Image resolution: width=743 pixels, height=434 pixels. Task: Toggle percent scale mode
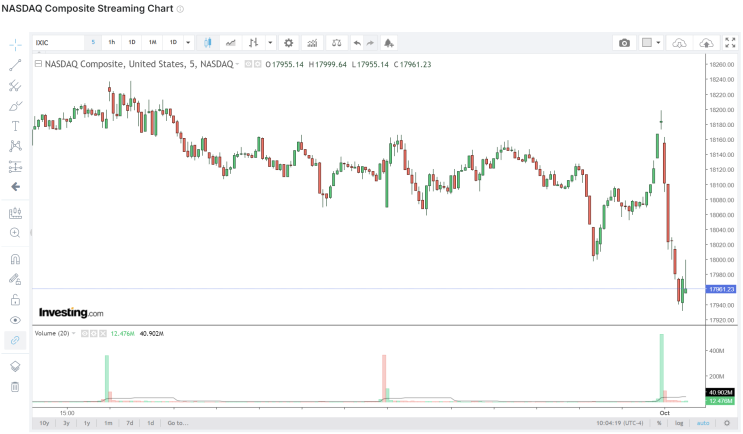tap(659, 423)
